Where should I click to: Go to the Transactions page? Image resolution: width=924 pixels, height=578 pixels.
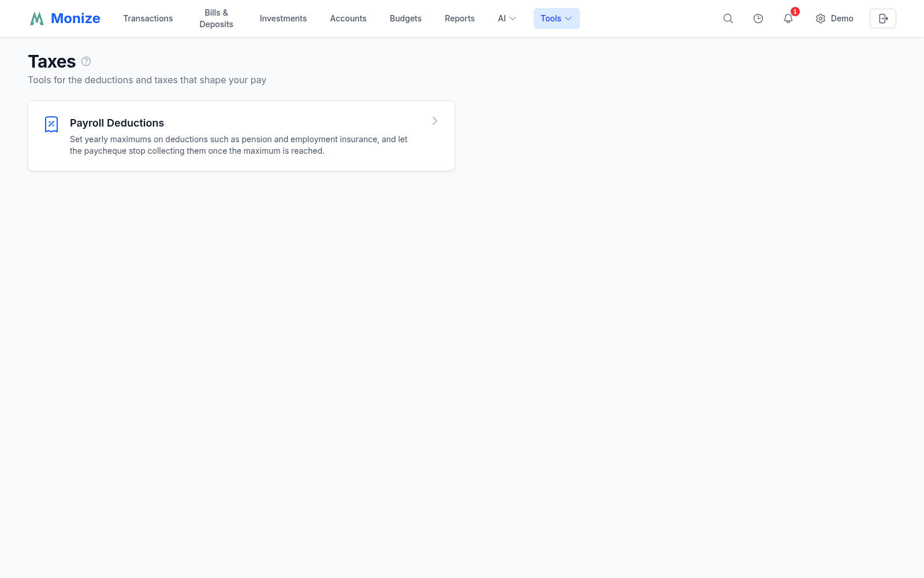tap(148, 18)
